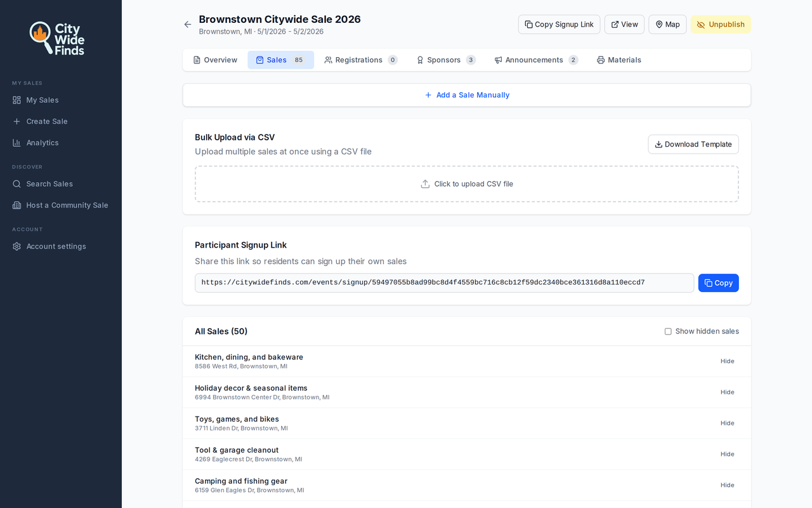Click the Tool & garage cleanout title
Viewport: 812px width, 508px height.
click(x=237, y=450)
